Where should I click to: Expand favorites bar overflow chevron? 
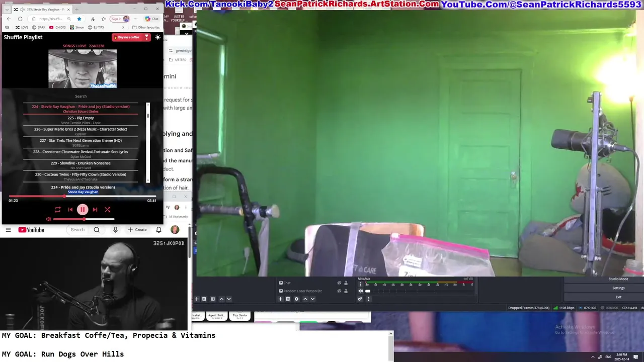(x=123, y=27)
